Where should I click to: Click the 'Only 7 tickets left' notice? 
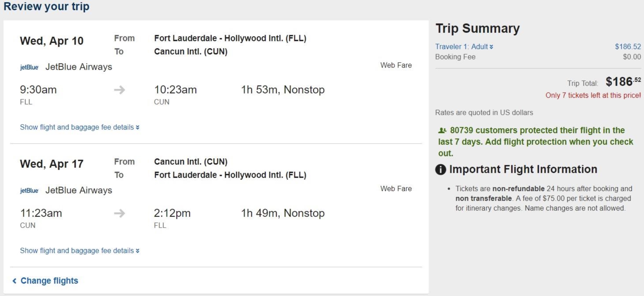tap(593, 95)
